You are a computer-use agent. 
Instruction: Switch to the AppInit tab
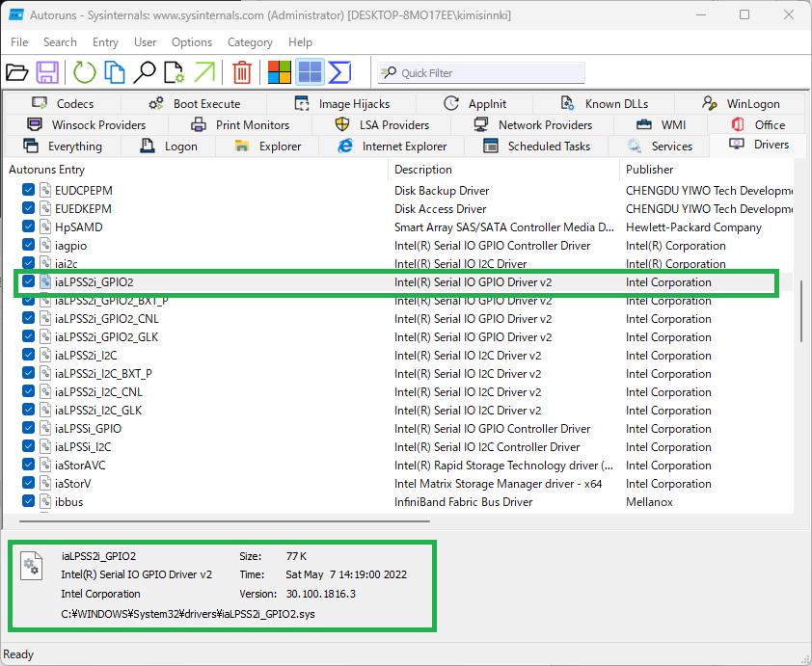pos(474,103)
